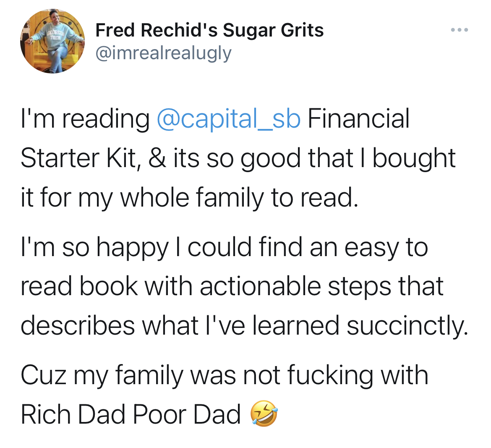The image size is (491, 448).
Task: Open Fred Rechid's Sugar Grits display name
Action: (x=209, y=30)
